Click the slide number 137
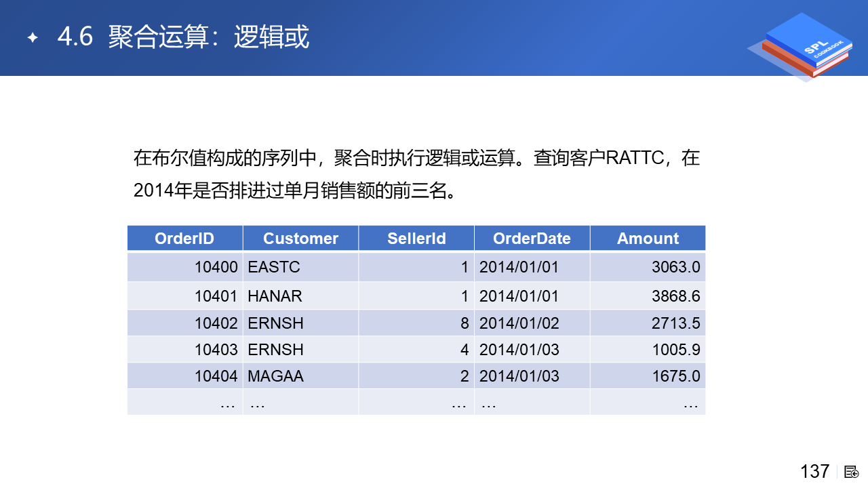Viewport: 868px width, 488px height. click(814, 471)
